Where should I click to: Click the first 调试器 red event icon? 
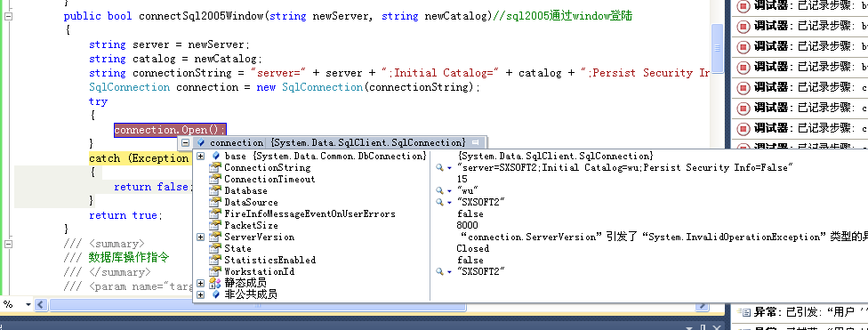point(743,6)
